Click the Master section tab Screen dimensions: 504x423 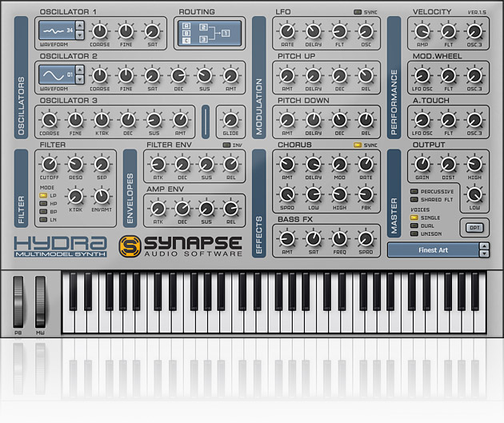[394, 194]
